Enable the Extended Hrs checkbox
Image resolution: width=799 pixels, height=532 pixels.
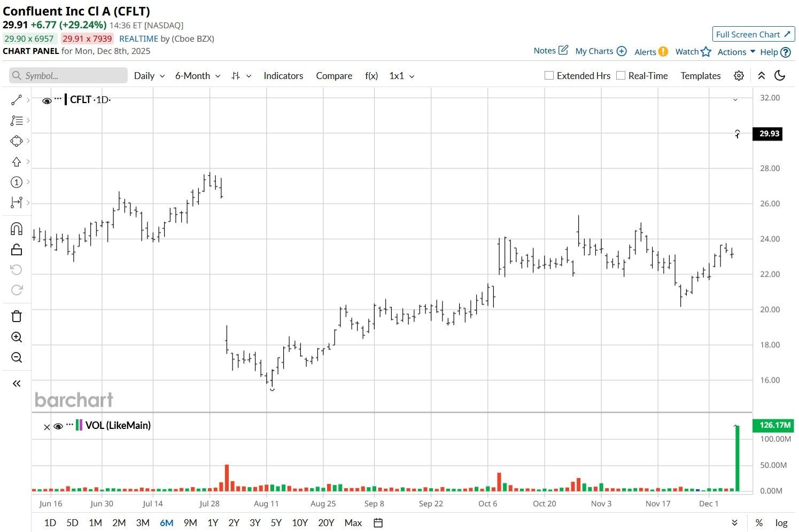pyautogui.click(x=549, y=75)
